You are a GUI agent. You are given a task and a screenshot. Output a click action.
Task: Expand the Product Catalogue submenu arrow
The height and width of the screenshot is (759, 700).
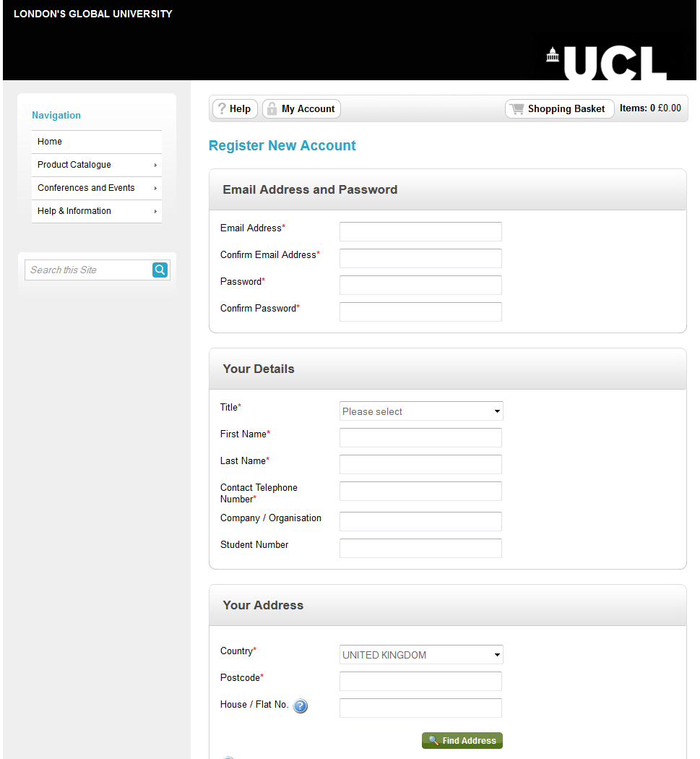point(155,165)
